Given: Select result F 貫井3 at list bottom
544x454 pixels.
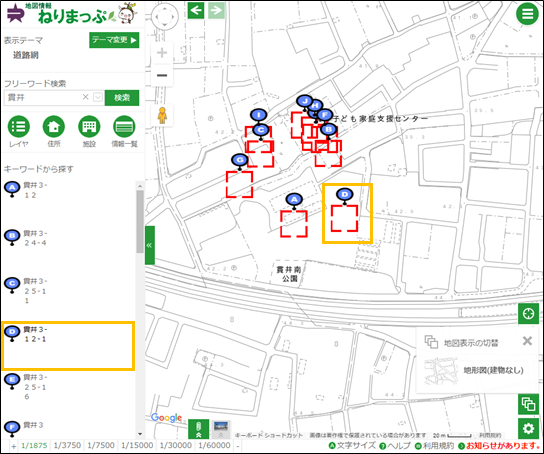Looking at the screenshot, I should [x=68, y=429].
